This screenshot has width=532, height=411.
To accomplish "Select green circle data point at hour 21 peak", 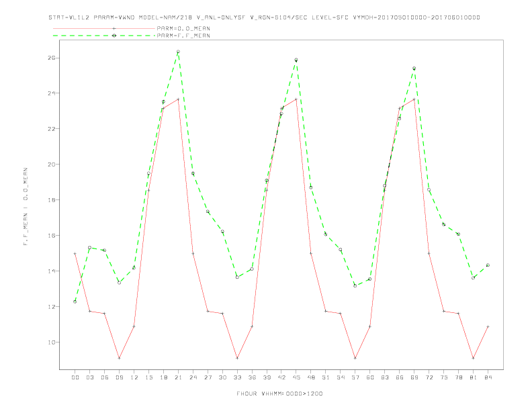I will tap(178, 52).
